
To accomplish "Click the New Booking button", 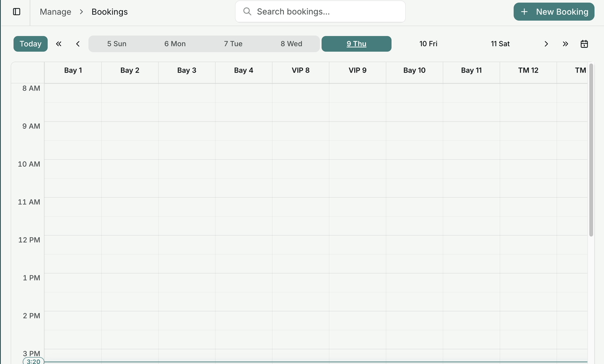I will 554,12.
